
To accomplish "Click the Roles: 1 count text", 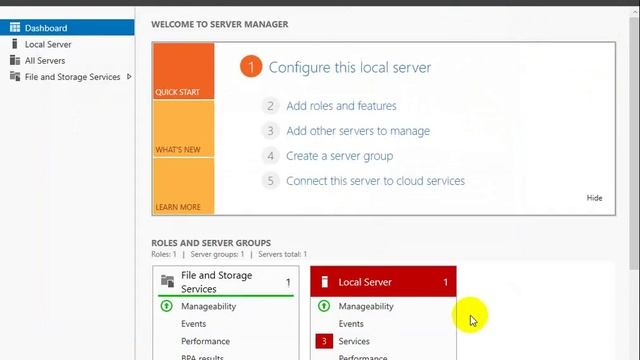I will [164, 254].
